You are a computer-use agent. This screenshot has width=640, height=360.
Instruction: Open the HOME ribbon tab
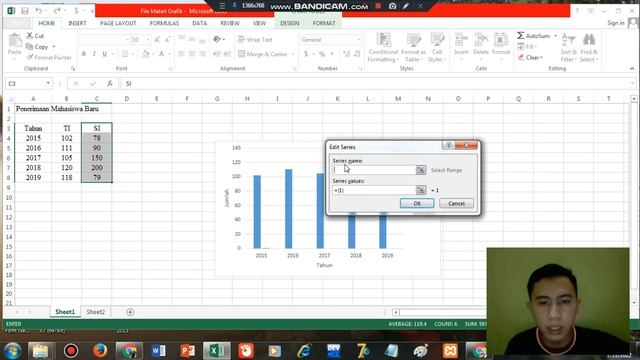pos(47,23)
